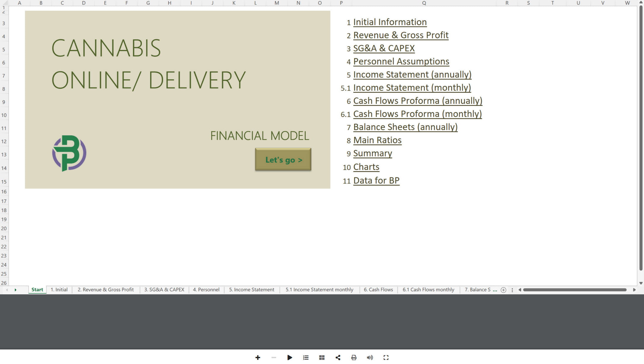Screen dimensions: 644x364
Task: Open the '6.1 Cash Flows monthly' tab
Action: coord(429,290)
